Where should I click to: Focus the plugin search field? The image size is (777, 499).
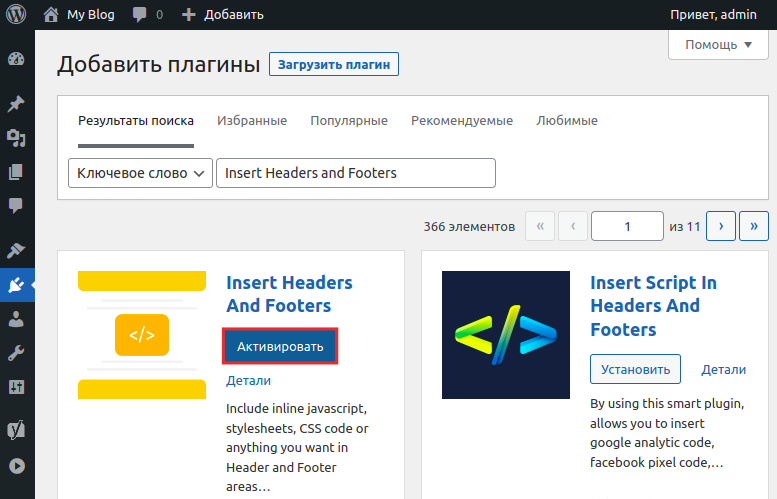[356, 173]
